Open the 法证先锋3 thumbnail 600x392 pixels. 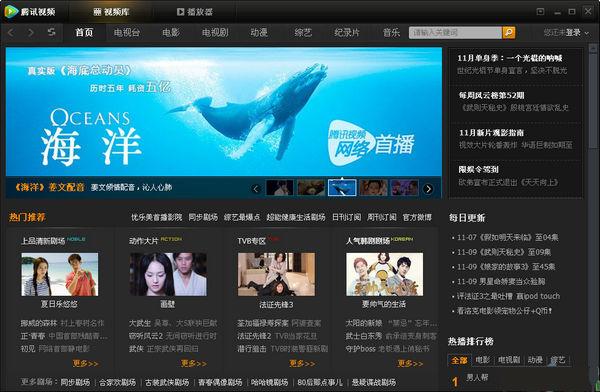click(276, 274)
